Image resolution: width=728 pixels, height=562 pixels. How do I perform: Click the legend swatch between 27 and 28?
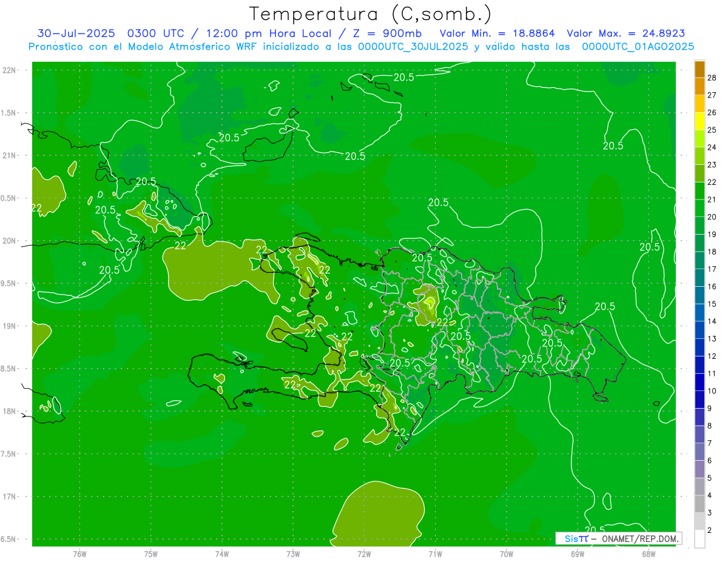pos(699,87)
